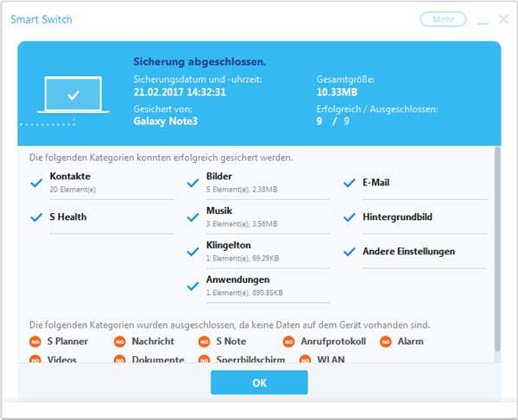
Task: Click the checkmark next to S Health
Action: (x=36, y=217)
